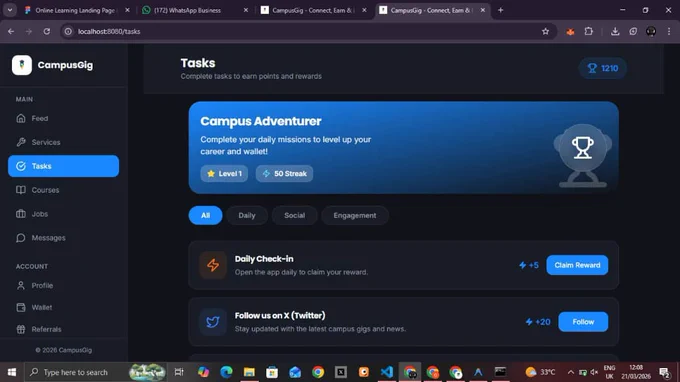Open browser downloads
The width and height of the screenshot is (680, 382).
tap(615, 31)
